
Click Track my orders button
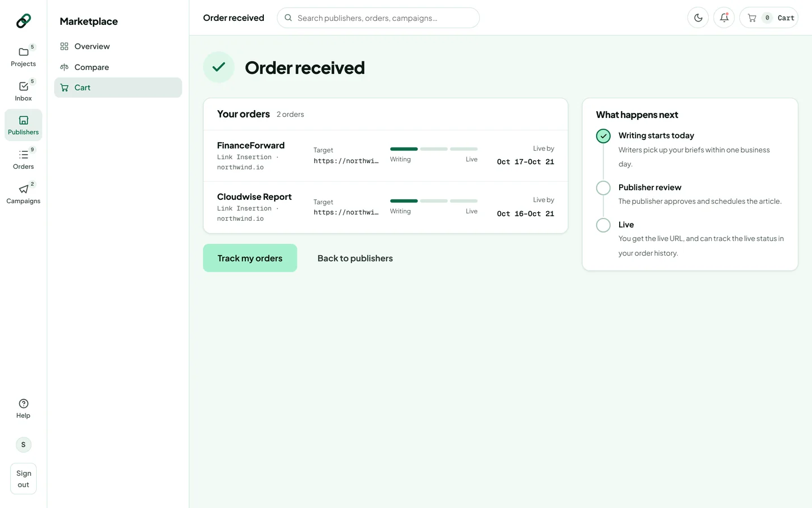click(250, 258)
